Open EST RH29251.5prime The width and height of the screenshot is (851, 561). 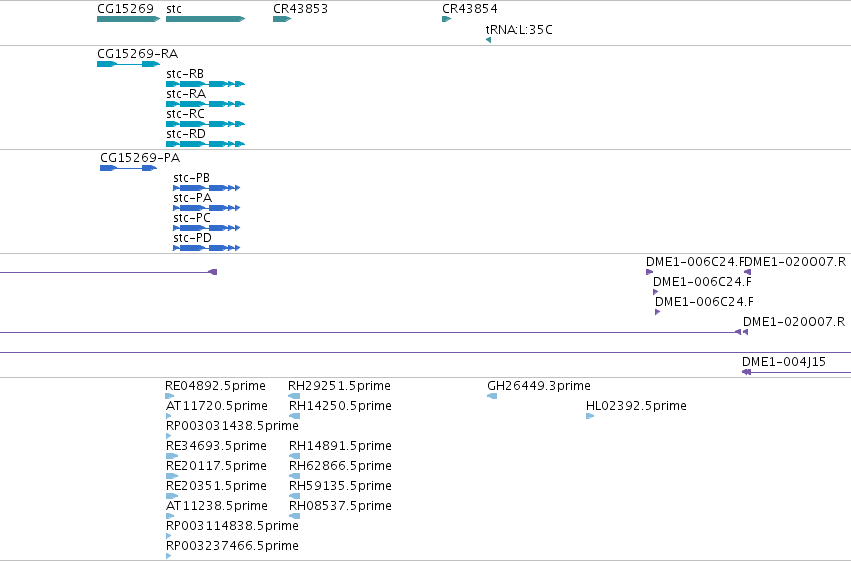pos(294,397)
